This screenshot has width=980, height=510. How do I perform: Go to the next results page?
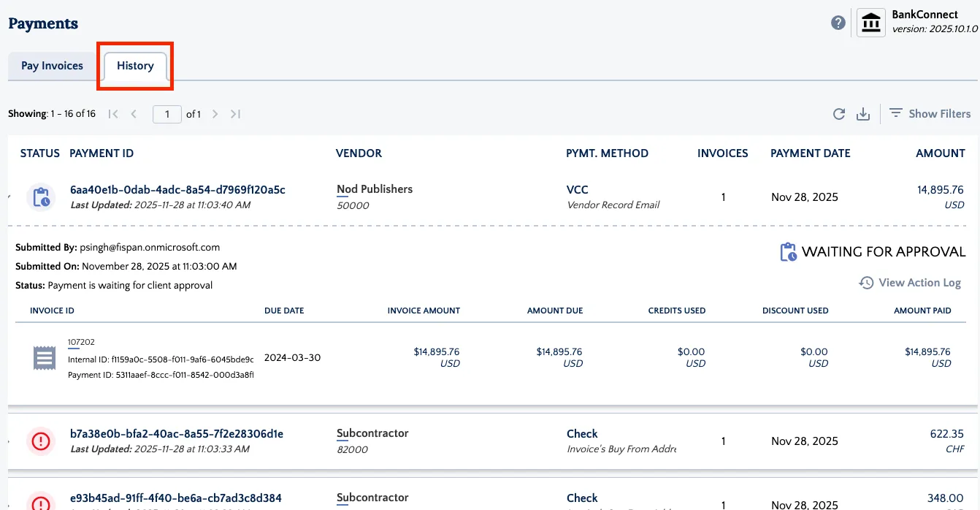coord(215,114)
